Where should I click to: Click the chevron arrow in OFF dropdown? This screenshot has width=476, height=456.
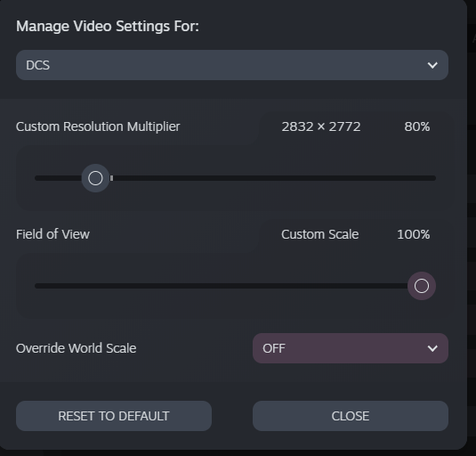coord(432,348)
